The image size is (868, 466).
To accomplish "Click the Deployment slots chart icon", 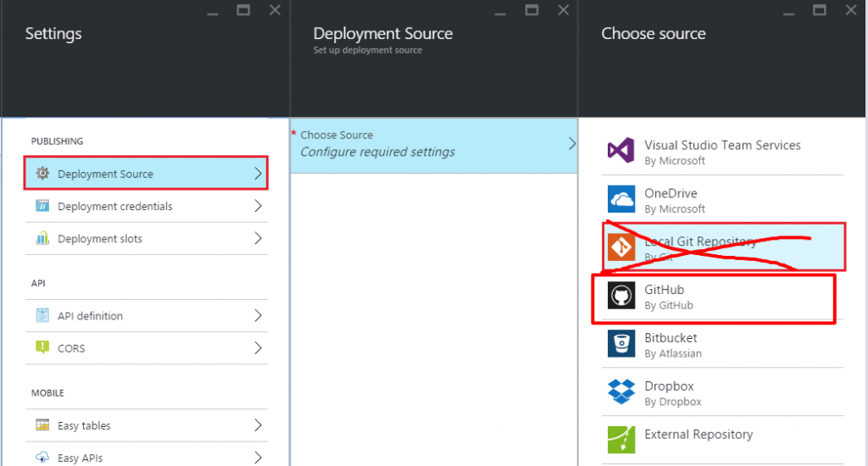I will pos(42,238).
